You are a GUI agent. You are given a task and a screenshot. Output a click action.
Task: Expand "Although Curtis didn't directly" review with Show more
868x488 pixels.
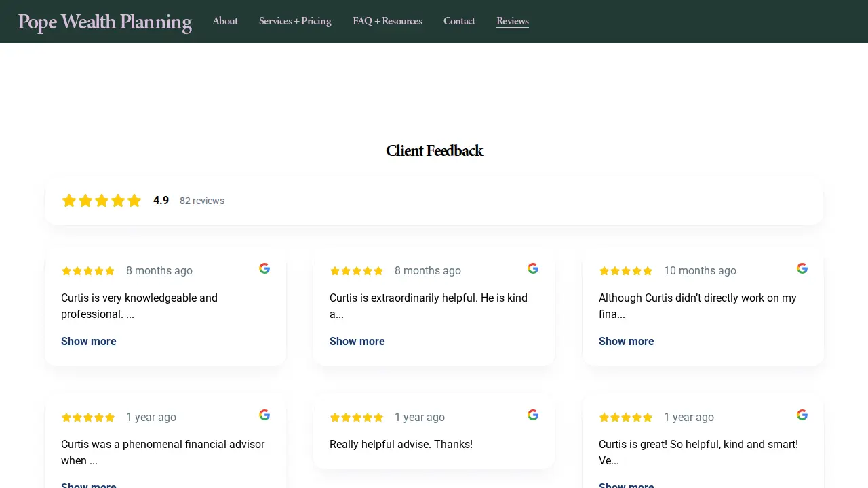click(627, 341)
